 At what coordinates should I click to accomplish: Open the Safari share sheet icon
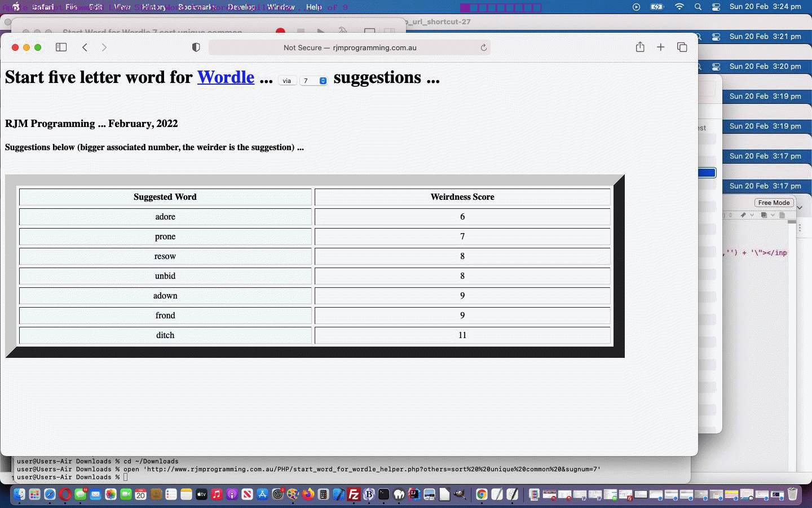click(x=640, y=47)
